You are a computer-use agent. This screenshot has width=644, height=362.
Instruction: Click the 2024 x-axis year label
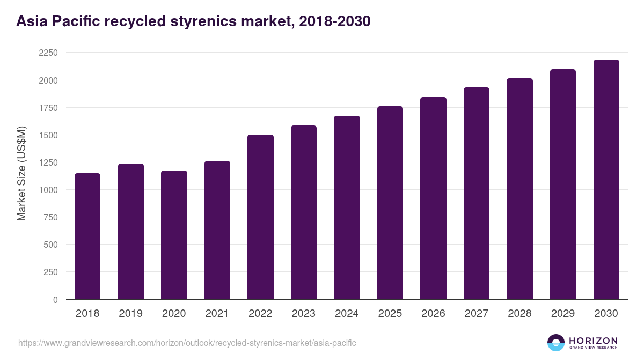point(347,314)
